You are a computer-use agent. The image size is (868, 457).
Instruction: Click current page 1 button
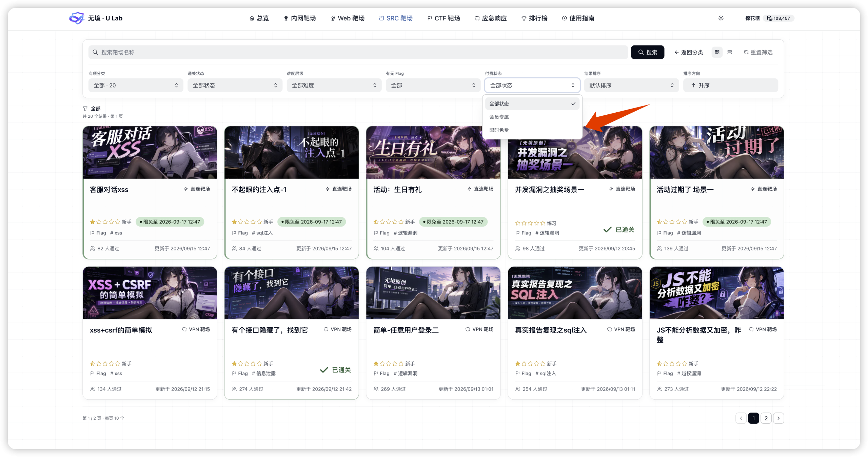[753, 418]
